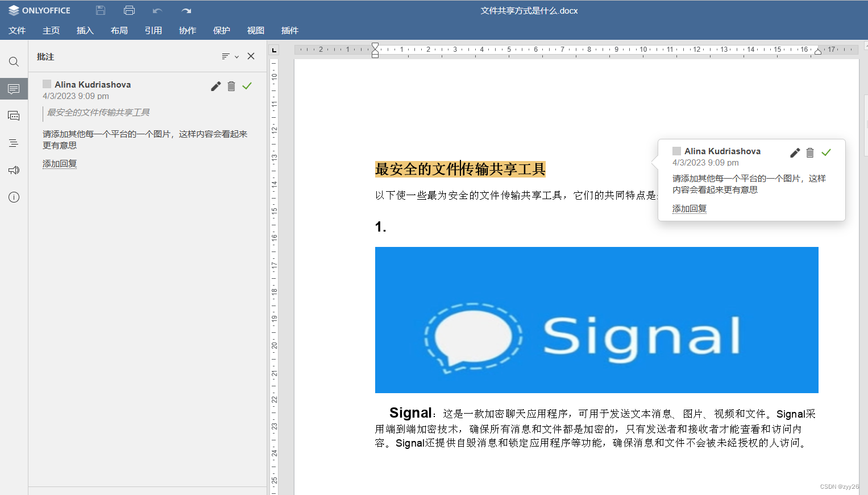Switch to the 引用 tab
The height and width of the screenshot is (495, 868).
pyautogui.click(x=153, y=30)
